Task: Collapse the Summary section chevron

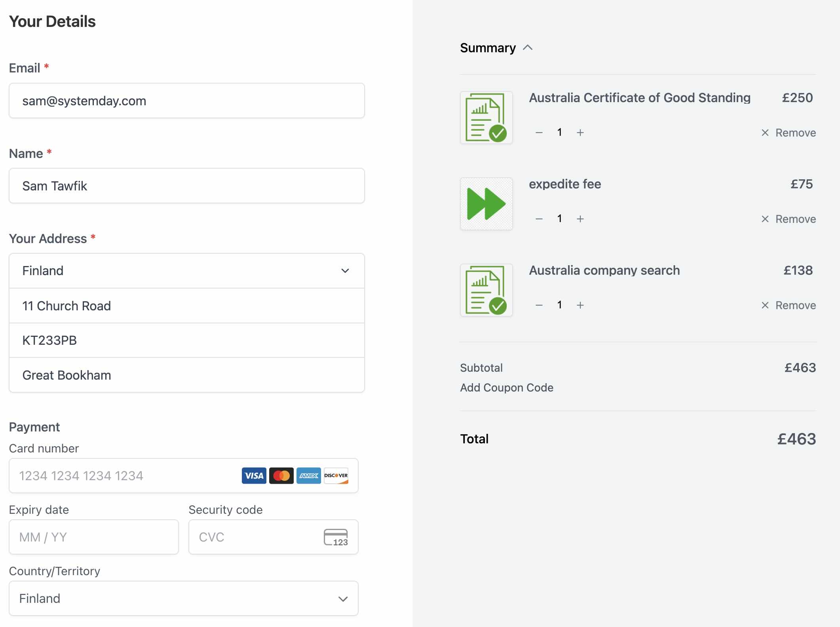Action: tap(528, 48)
